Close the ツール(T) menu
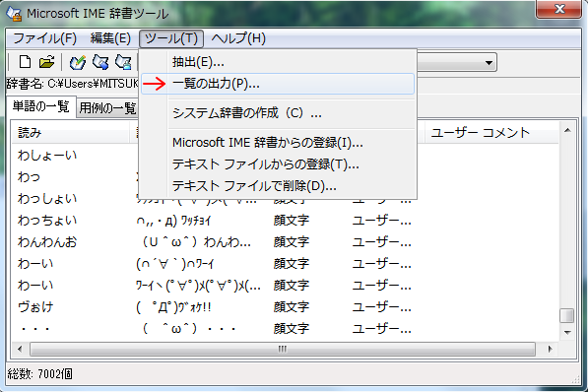The image size is (588, 392). (x=171, y=38)
